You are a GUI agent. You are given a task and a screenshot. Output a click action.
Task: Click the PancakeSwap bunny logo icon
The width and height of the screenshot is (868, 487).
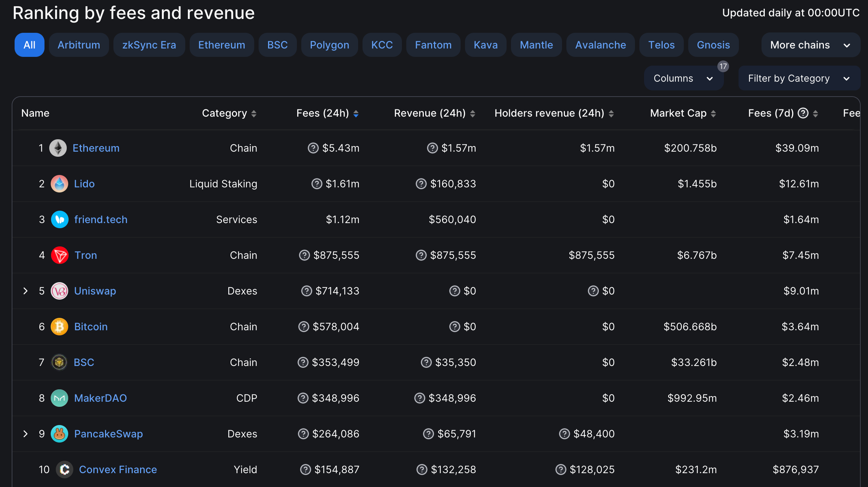(x=59, y=434)
